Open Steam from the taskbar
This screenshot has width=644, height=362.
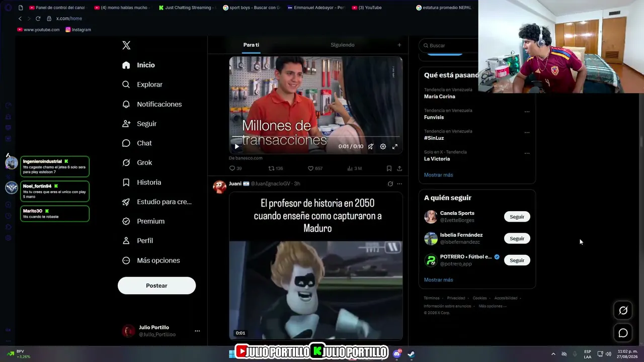(411, 354)
